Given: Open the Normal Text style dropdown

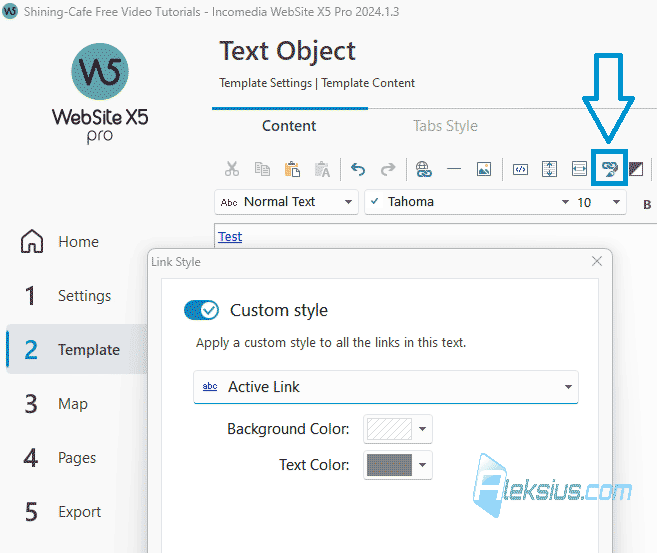Looking at the screenshot, I should 286,202.
